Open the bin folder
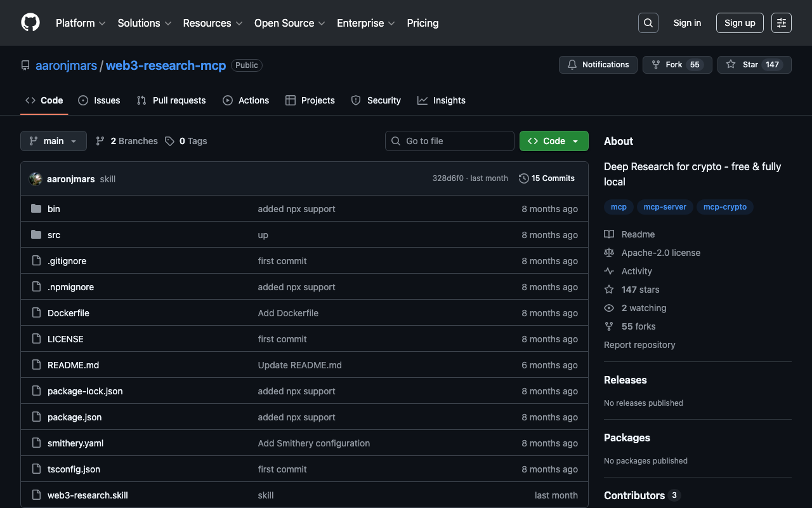Screen dimensions: 812x508 [54, 209]
